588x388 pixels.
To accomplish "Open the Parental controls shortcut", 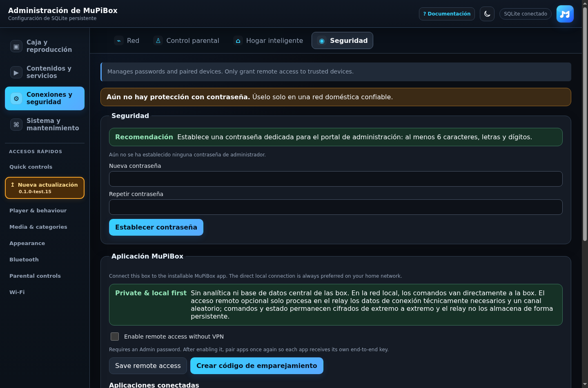I will 45,276.
